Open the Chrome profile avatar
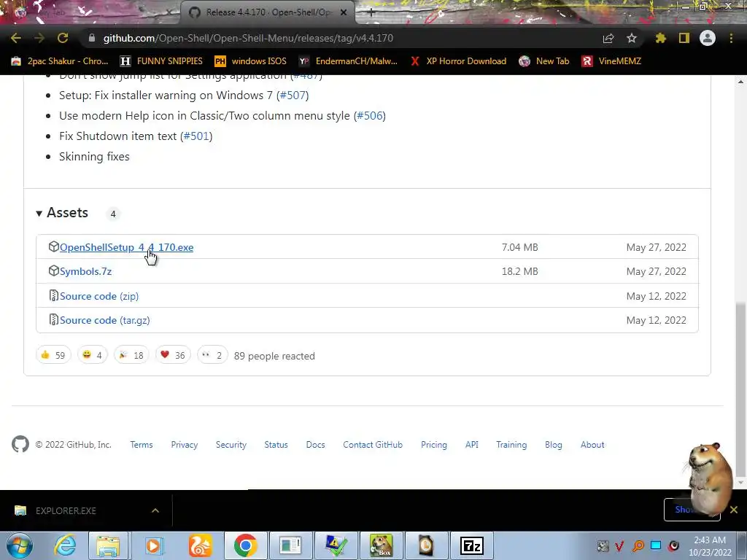 [708, 38]
